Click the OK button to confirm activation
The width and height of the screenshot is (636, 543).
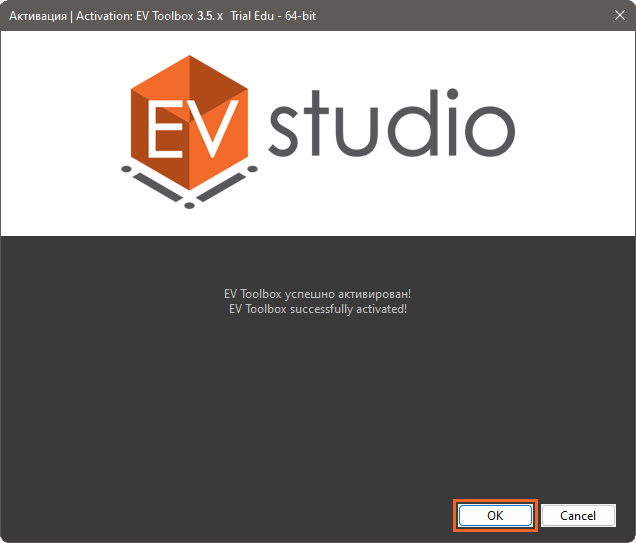tap(495, 515)
